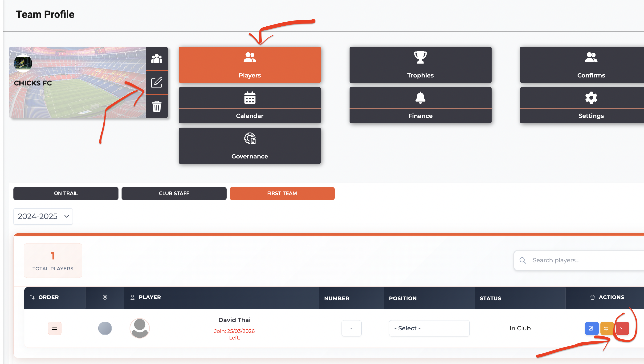Viewport: 644px width, 364px height.
Task: Click blue edit player button for David Thai
Action: tap(591, 328)
